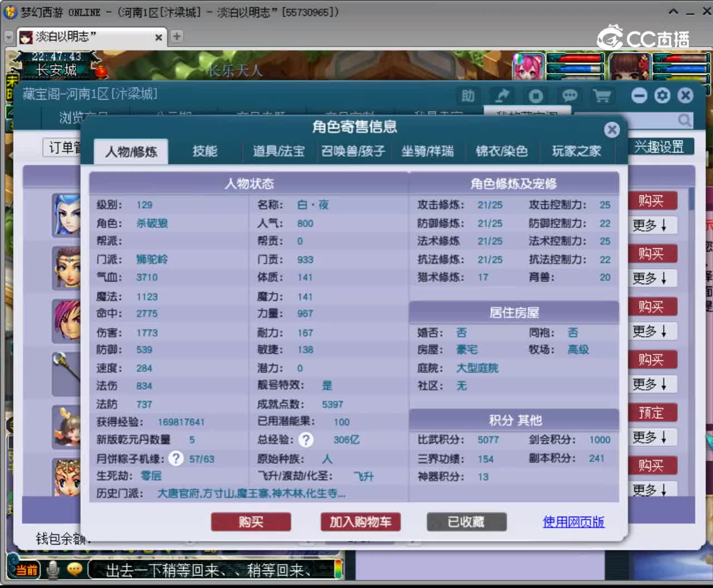Image resolution: width=713 pixels, height=588 pixels.
Task: Switch to the 锦衣/染色 tab
Action: (x=501, y=151)
